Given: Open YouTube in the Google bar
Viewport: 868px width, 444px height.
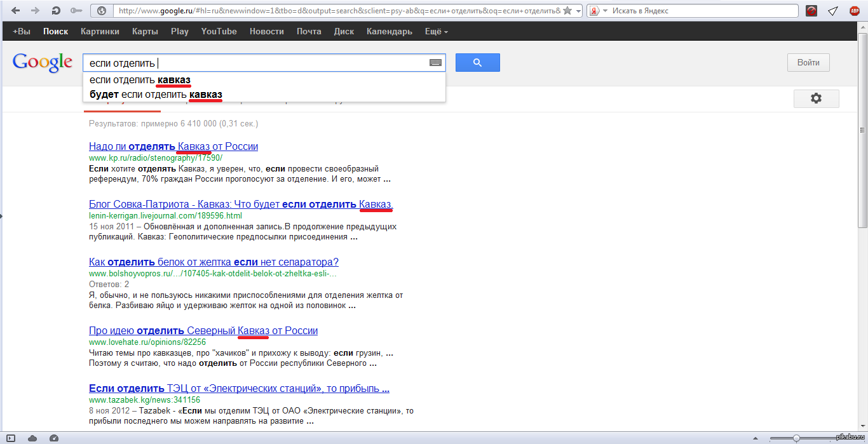Looking at the screenshot, I should coord(219,32).
